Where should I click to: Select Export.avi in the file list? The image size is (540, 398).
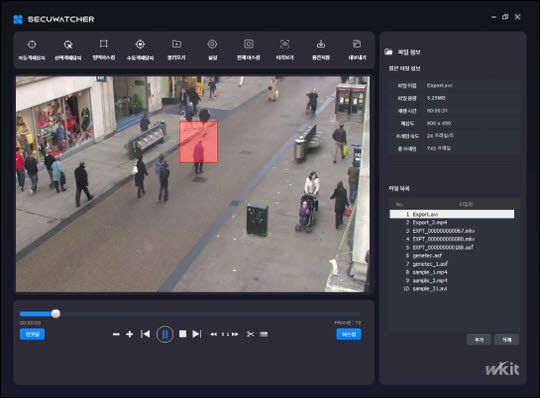click(452, 214)
